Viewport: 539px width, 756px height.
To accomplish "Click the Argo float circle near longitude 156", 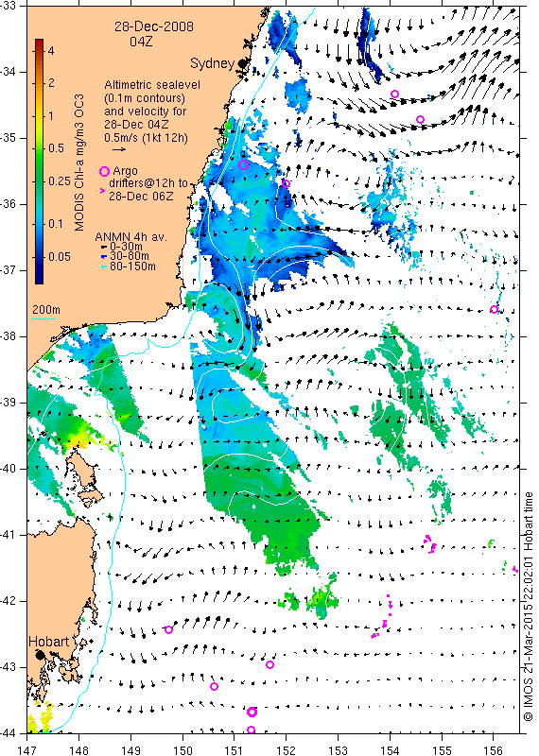I will pyautogui.click(x=494, y=310).
